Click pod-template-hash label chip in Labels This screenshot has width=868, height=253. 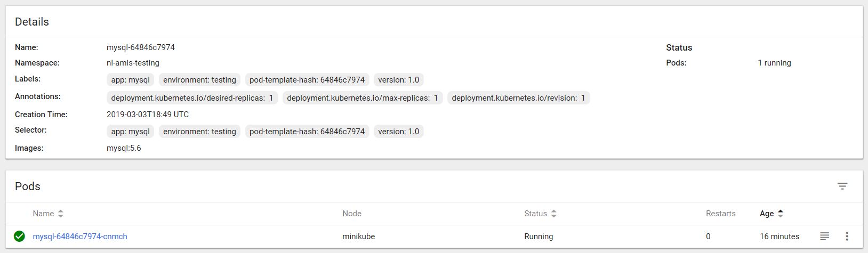point(307,80)
